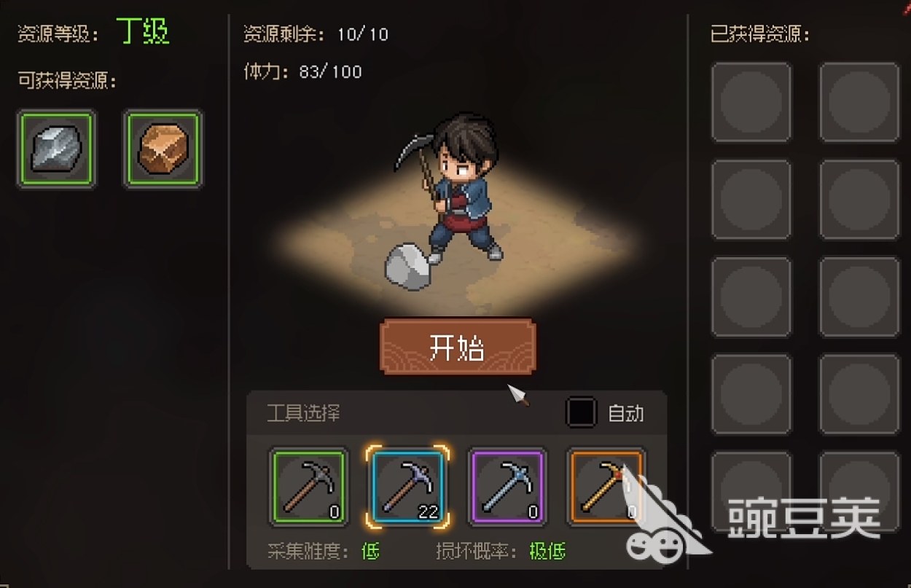
Task: Enable the 自动 auto-mining checkbox
Action: [581, 412]
